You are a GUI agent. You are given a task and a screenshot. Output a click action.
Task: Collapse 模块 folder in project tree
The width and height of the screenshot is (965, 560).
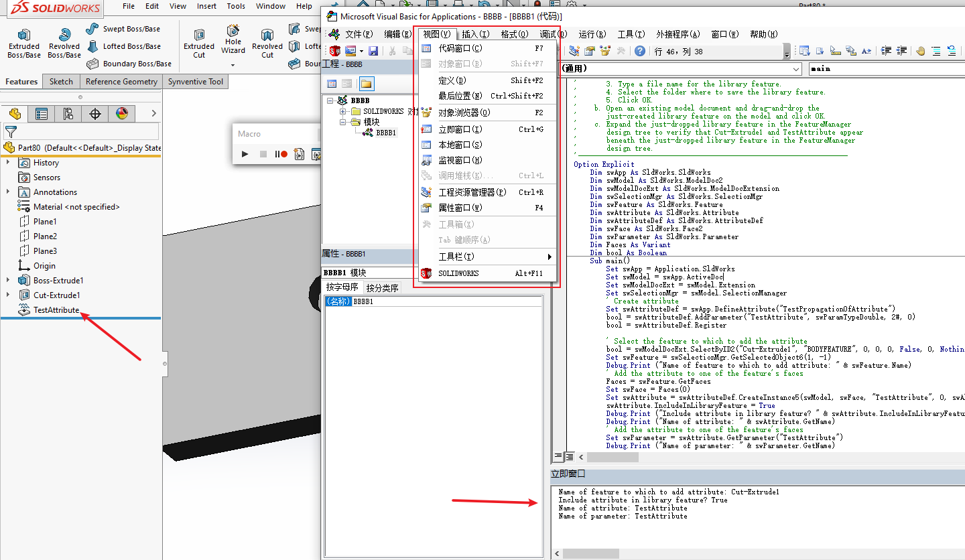(343, 122)
